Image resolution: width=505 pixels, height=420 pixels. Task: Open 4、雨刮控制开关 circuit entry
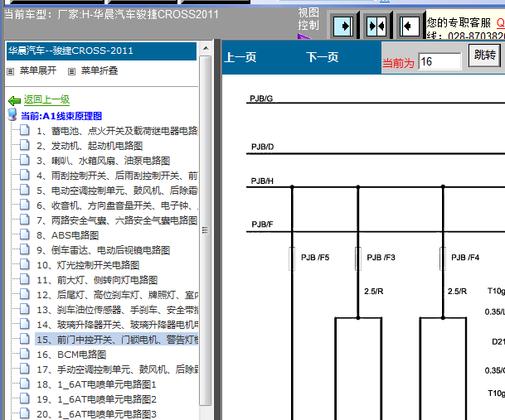pos(117,176)
